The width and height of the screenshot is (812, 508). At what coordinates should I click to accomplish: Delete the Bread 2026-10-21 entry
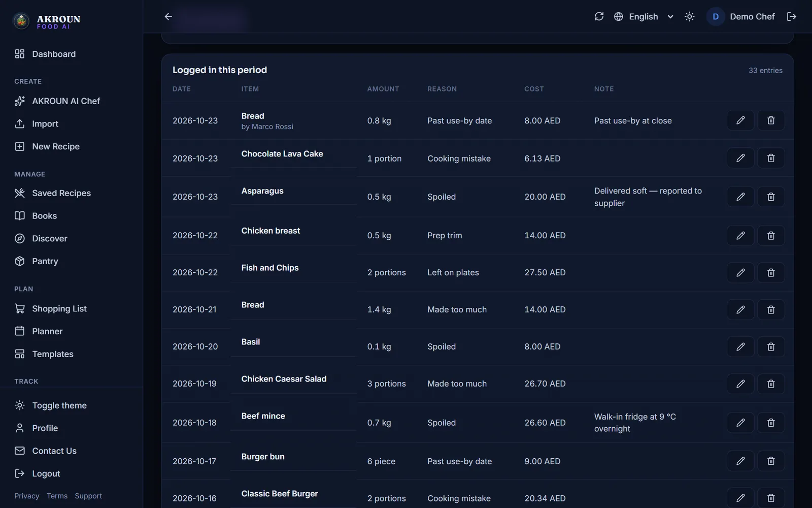771,309
